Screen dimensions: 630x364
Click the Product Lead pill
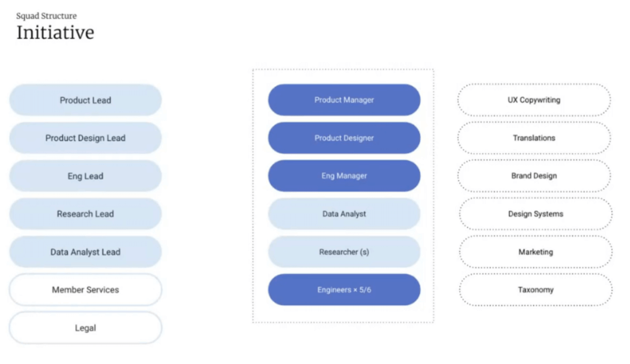coord(85,100)
